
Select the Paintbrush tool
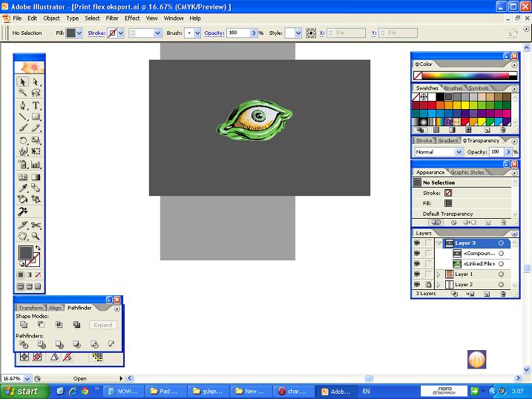pos(23,128)
